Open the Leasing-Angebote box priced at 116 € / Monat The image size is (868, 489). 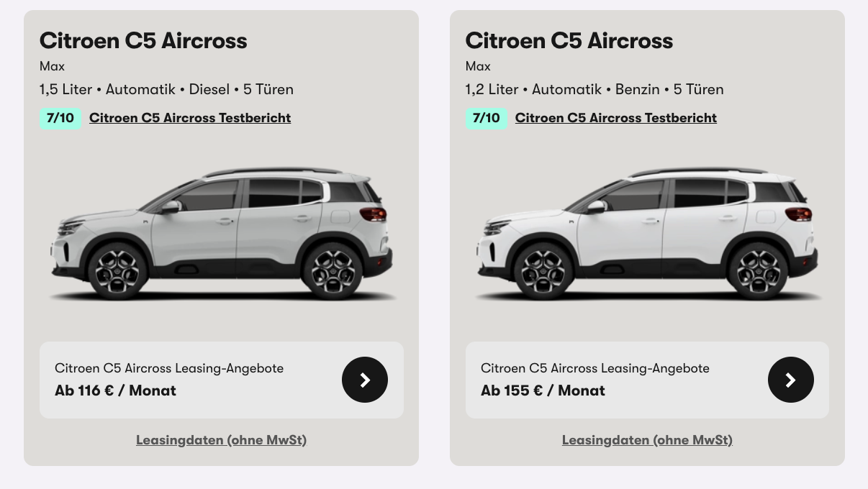click(x=222, y=380)
